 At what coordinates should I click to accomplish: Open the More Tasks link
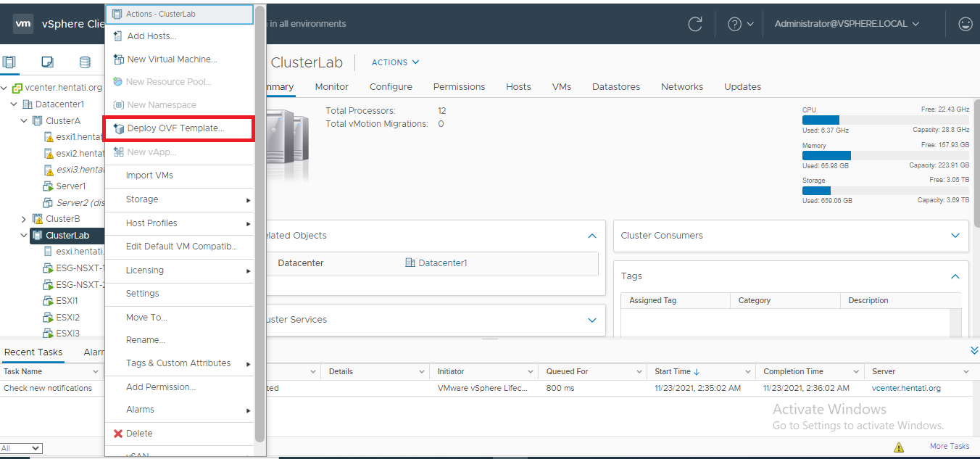pyautogui.click(x=950, y=447)
